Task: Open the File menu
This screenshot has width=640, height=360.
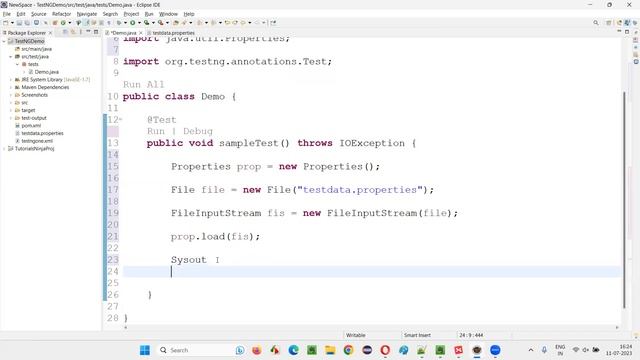Action: pyautogui.click(x=7, y=14)
